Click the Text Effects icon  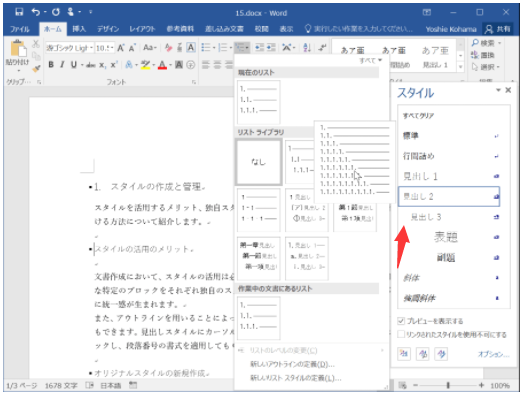click(129, 65)
